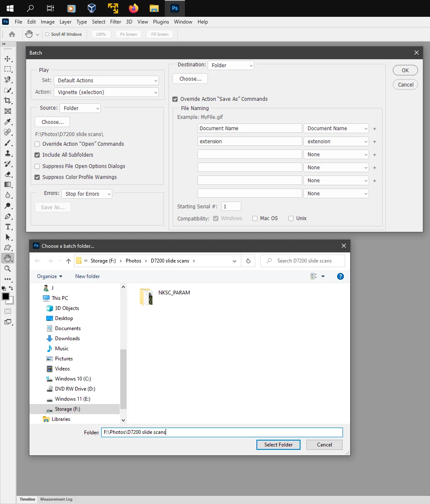The width and height of the screenshot is (430, 504).
Task: Switch to the Timeline tab
Action: 27,499
